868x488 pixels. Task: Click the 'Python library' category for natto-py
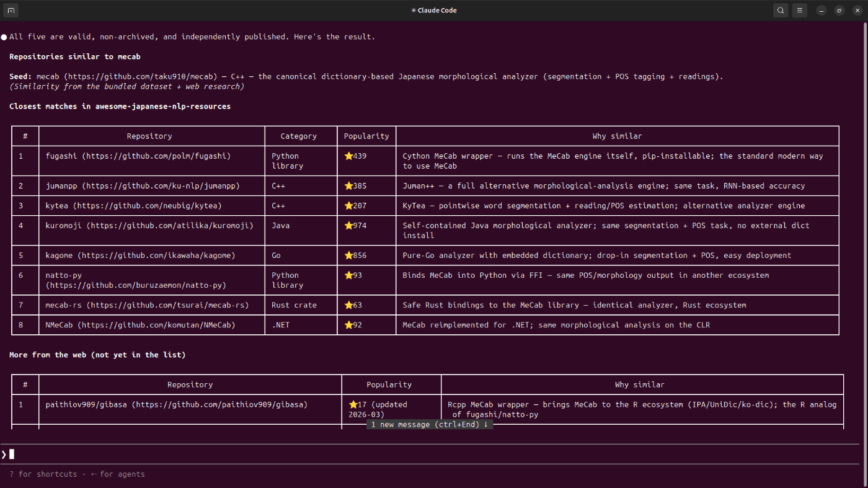click(287, 280)
